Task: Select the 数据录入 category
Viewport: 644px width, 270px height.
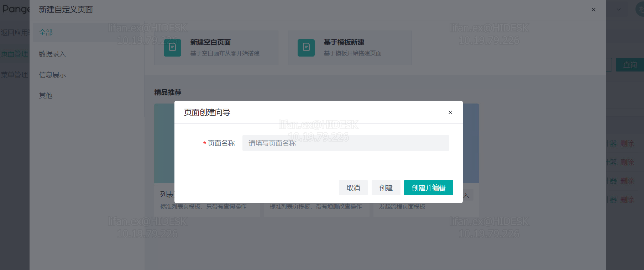Action: tap(52, 54)
